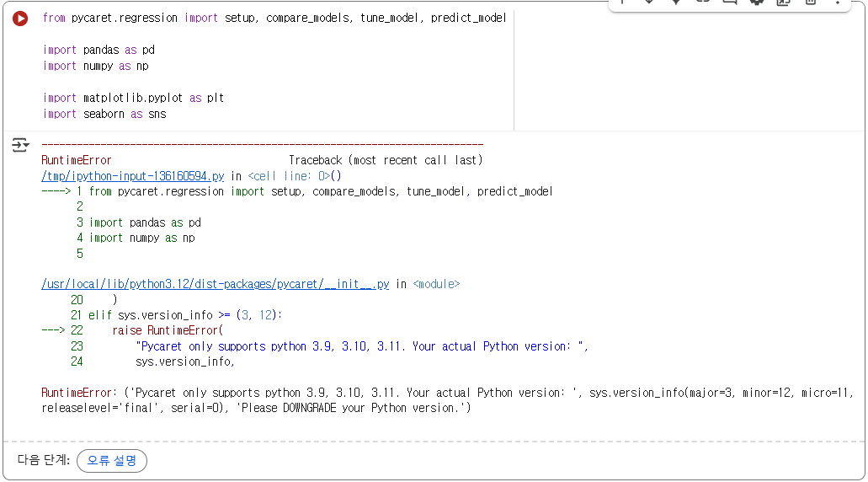The width and height of the screenshot is (868, 482).
Task: Click traceback line '----> 1 from pycaret.regression'
Action: pyautogui.click(x=297, y=191)
